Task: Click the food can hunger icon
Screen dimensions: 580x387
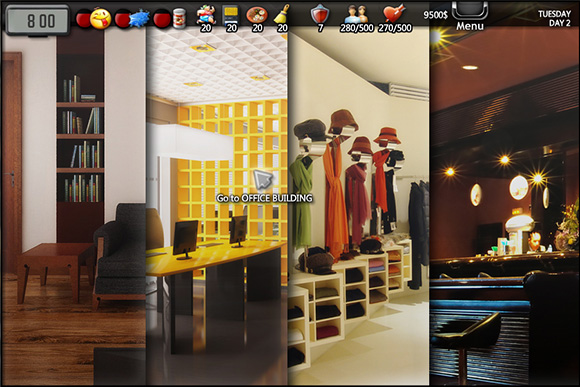Action: [179, 18]
